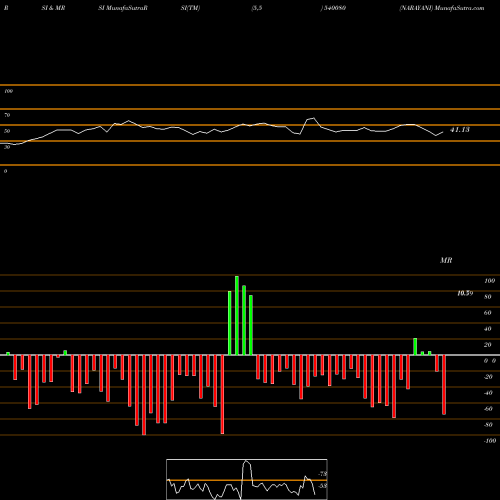Click the -73 label in mini chart
This screenshot has height=500, width=500.
(323, 474)
